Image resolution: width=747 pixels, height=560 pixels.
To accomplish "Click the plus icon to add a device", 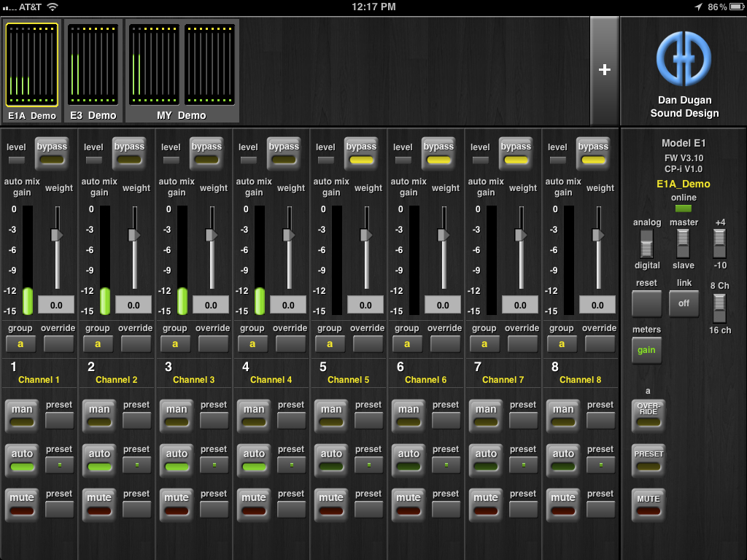I will [x=604, y=70].
